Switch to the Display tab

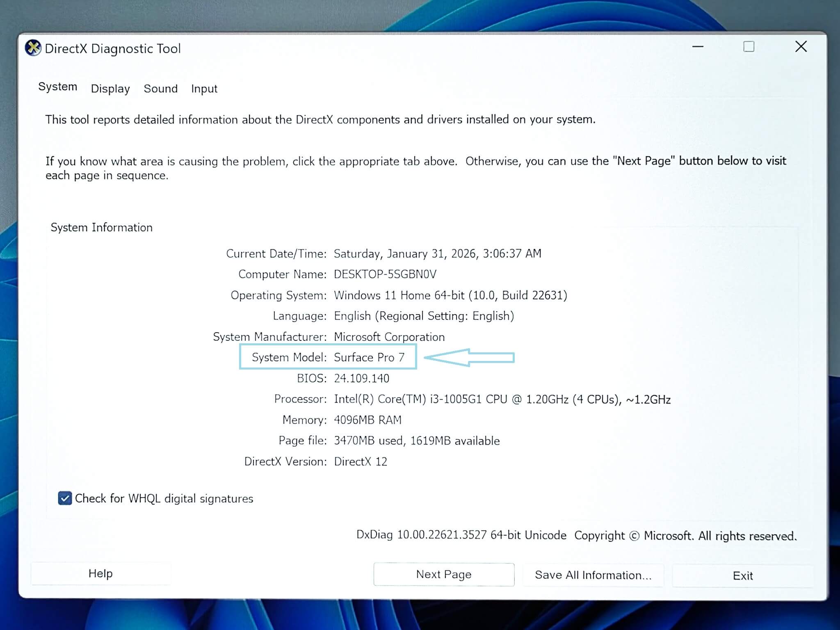pyautogui.click(x=110, y=89)
